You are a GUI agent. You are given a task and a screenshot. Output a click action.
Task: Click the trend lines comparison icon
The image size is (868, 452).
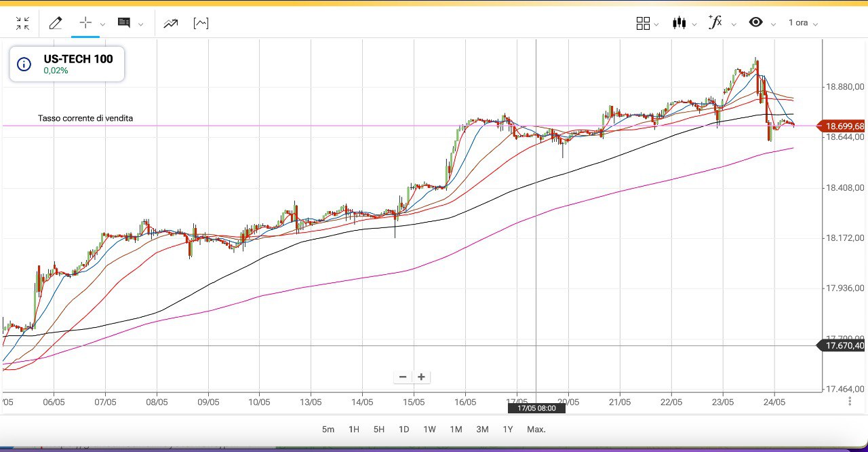coord(170,24)
